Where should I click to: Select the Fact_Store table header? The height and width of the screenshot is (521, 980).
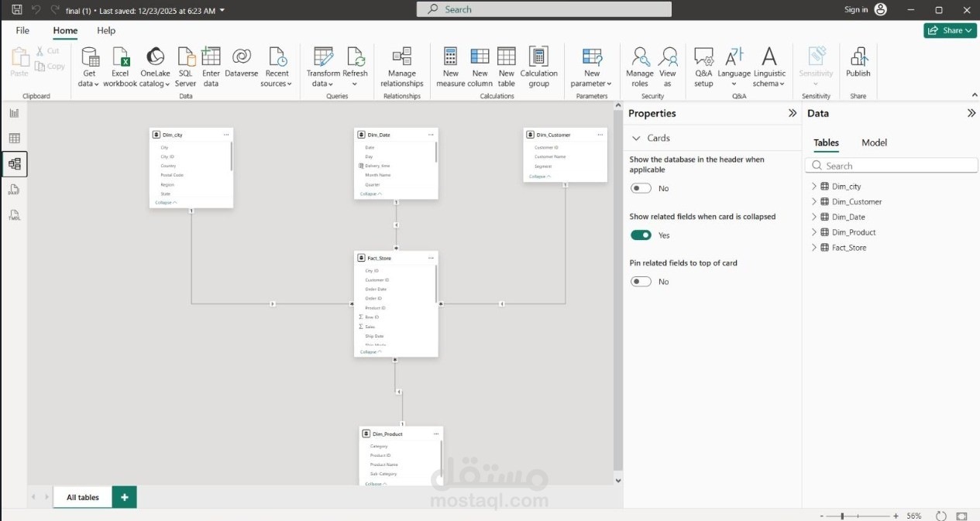click(x=396, y=258)
